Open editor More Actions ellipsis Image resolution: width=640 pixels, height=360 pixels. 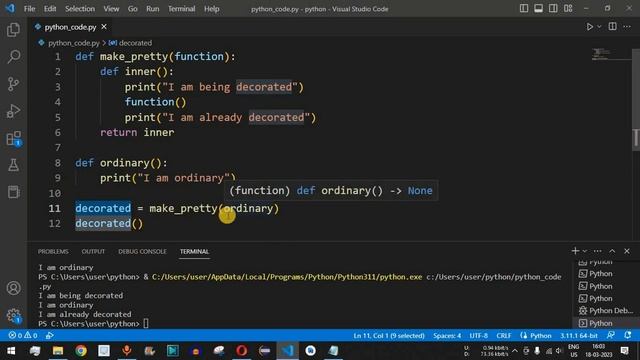click(x=627, y=27)
